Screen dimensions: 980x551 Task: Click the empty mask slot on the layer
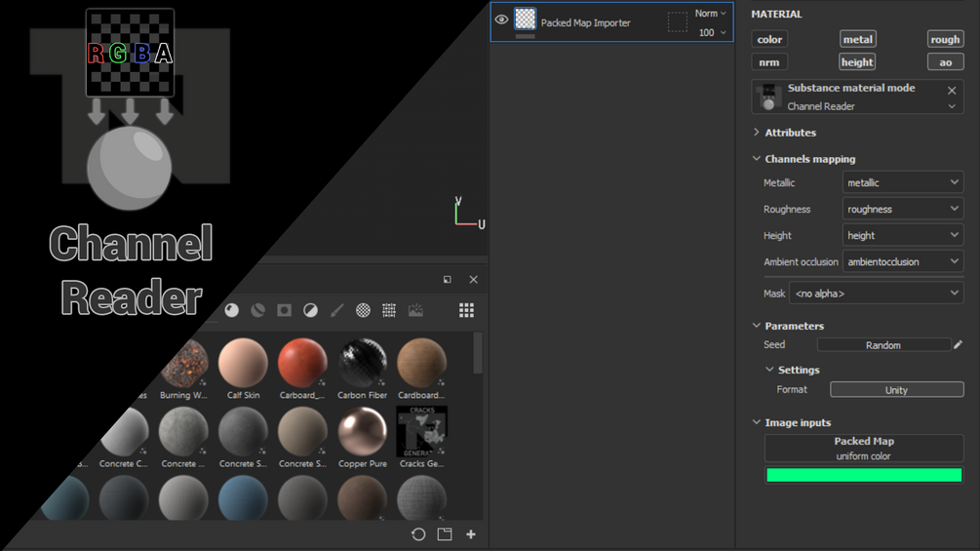click(x=678, y=21)
